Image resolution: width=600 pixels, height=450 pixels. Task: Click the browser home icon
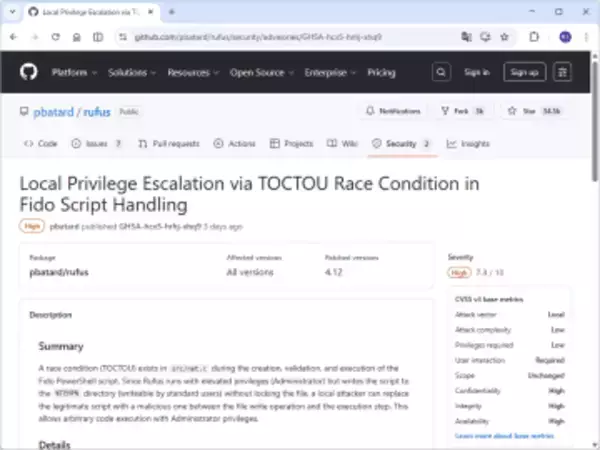tap(77, 37)
